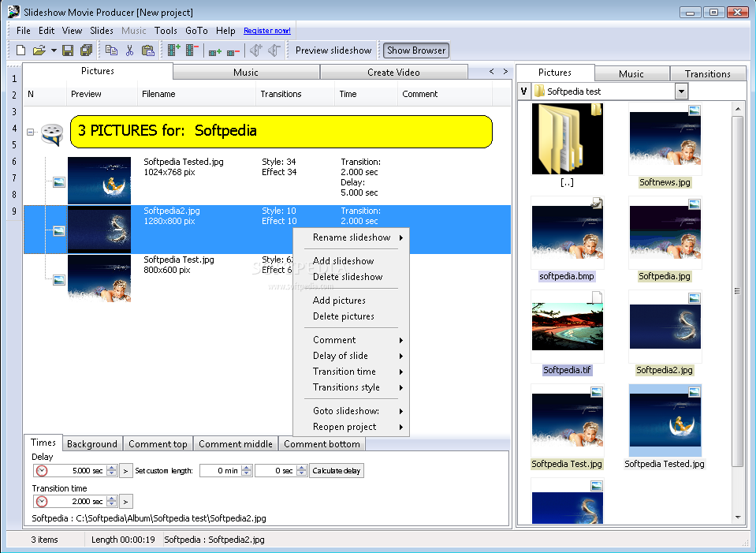Click the custom length minutes field
Screen dimensions: 756x553
[221, 470]
